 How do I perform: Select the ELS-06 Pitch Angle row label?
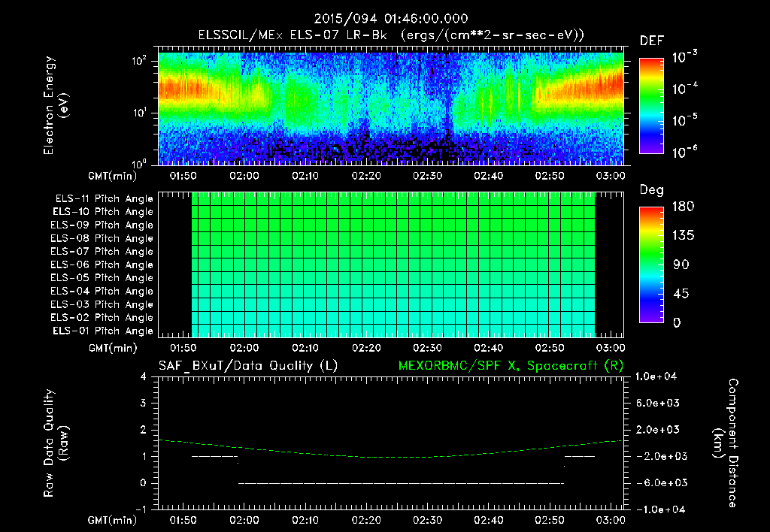(x=102, y=264)
